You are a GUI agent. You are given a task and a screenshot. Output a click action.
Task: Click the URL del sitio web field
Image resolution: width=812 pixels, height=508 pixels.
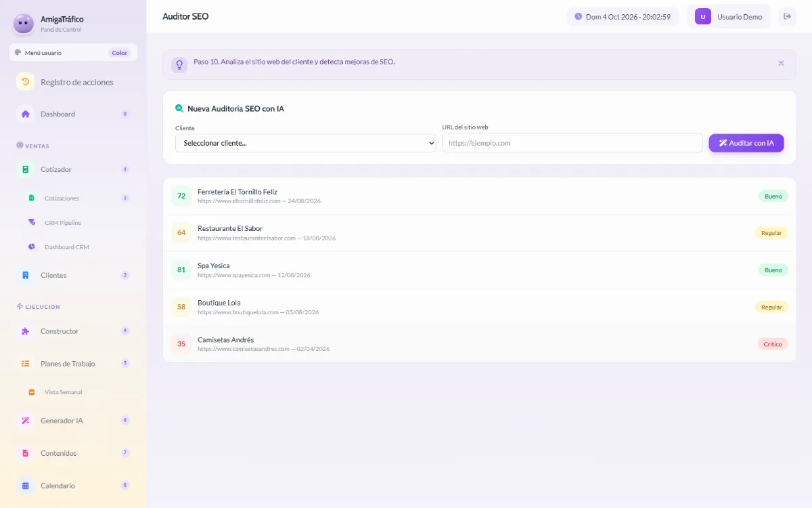pyautogui.click(x=572, y=143)
